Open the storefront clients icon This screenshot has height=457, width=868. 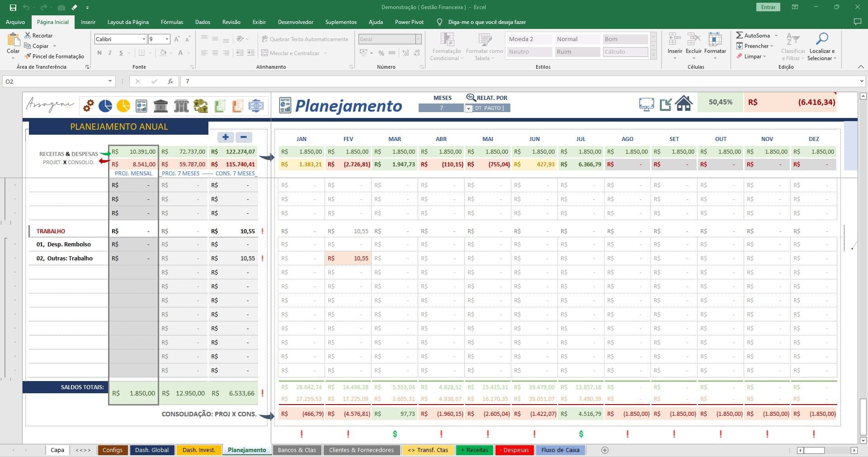pyautogui.click(x=181, y=106)
